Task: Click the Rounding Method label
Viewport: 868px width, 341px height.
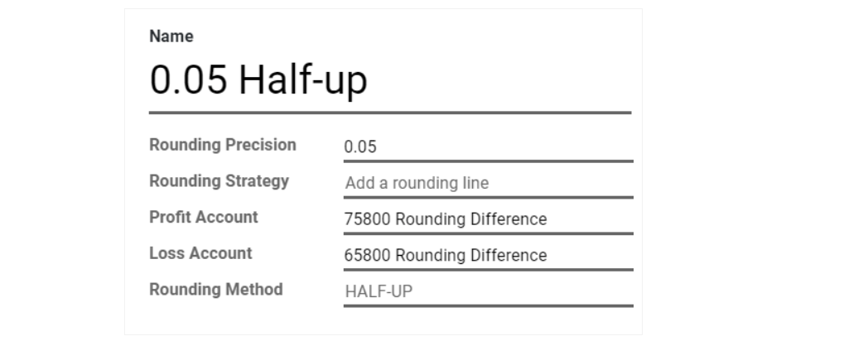Action: (x=216, y=290)
